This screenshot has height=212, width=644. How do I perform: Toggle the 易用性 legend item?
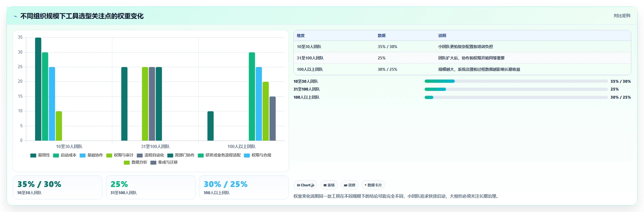click(40, 155)
